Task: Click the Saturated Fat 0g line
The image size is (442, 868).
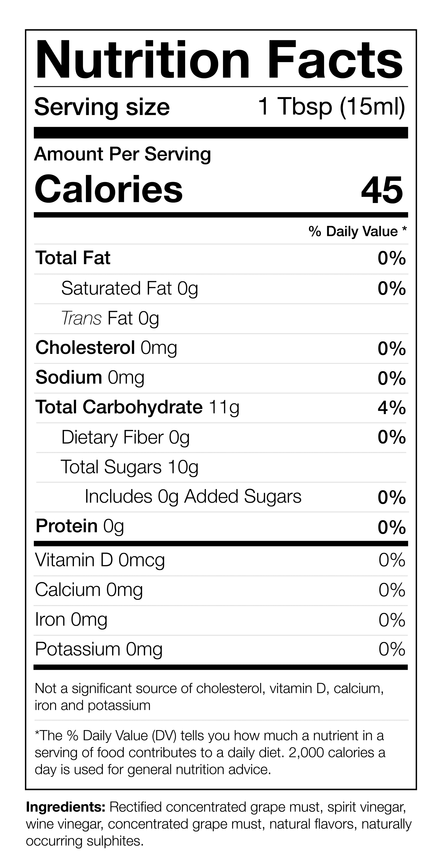Action: (130, 288)
